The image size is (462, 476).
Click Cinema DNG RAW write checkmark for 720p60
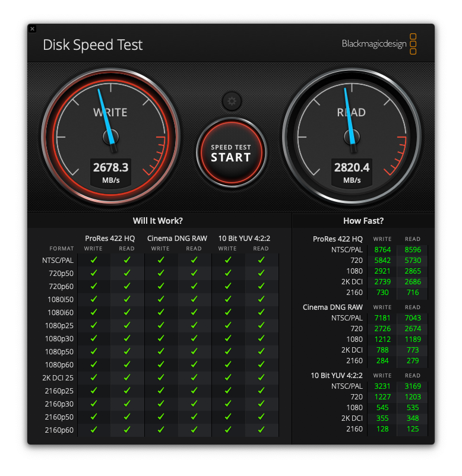[x=161, y=286]
